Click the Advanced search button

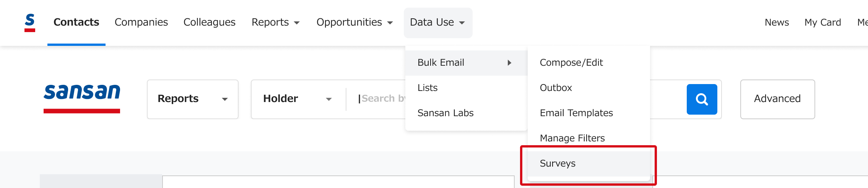[777, 99]
